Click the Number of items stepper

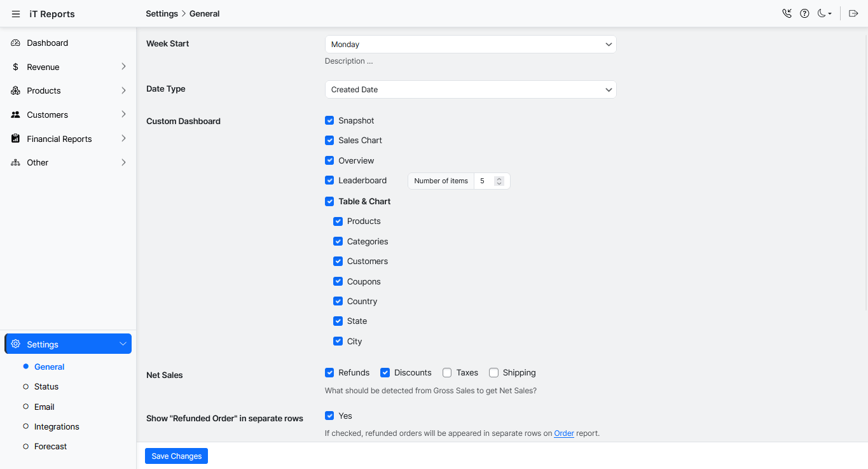499,181
